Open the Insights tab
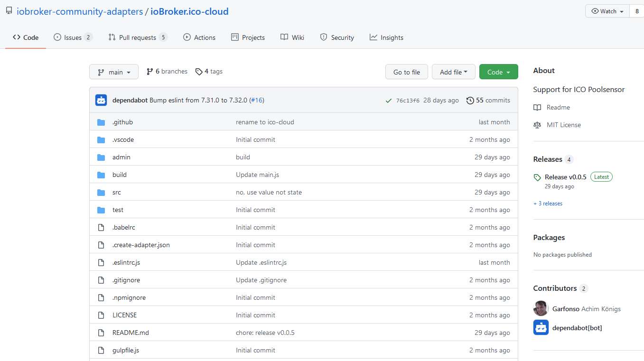 [387, 37]
